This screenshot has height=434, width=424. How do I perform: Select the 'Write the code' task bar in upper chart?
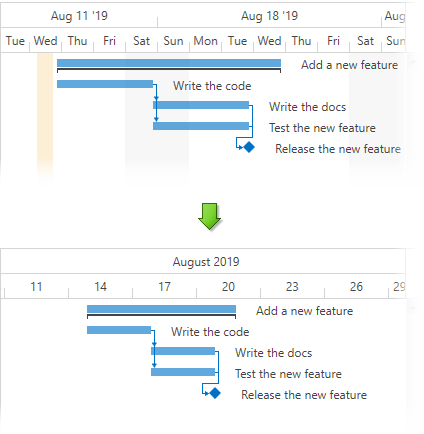tap(105, 84)
